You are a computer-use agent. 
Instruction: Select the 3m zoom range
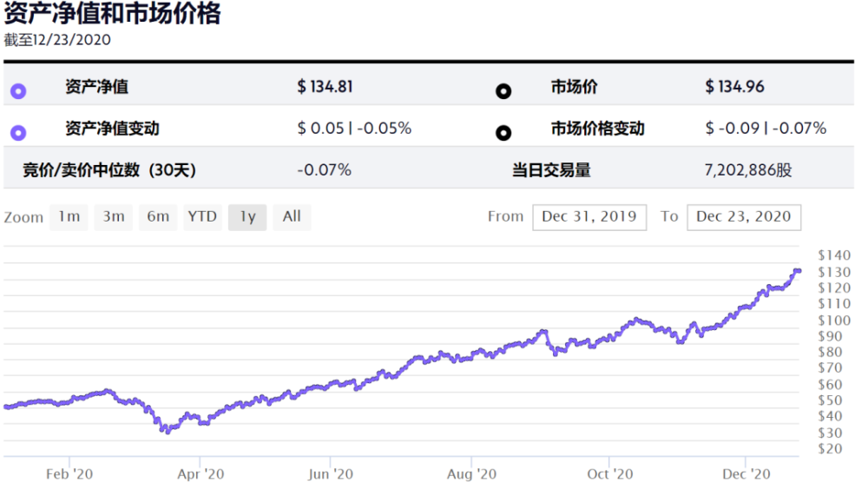[x=114, y=216]
